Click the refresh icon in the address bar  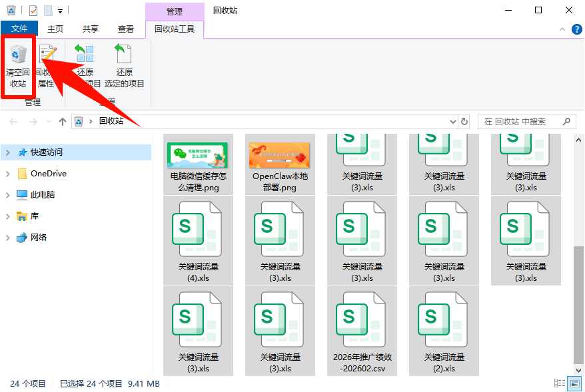point(464,121)
